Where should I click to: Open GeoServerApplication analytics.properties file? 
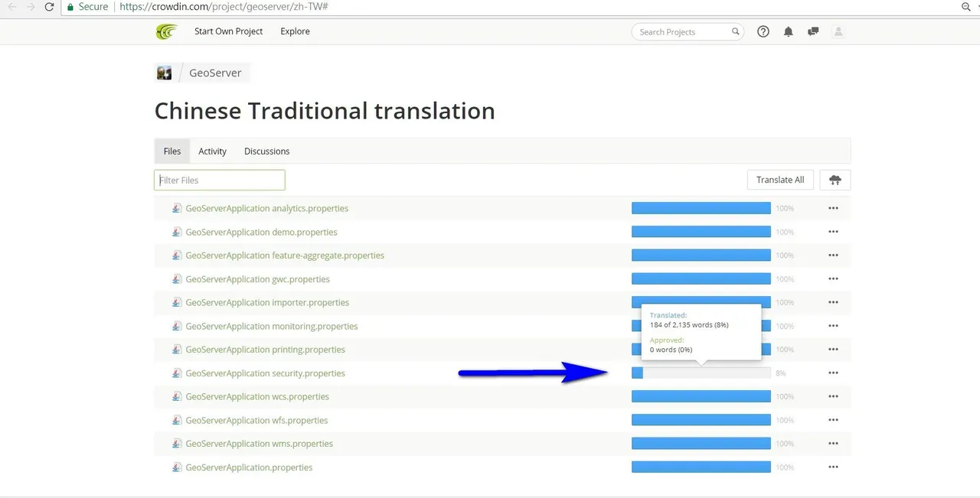[x=266, y=208]
